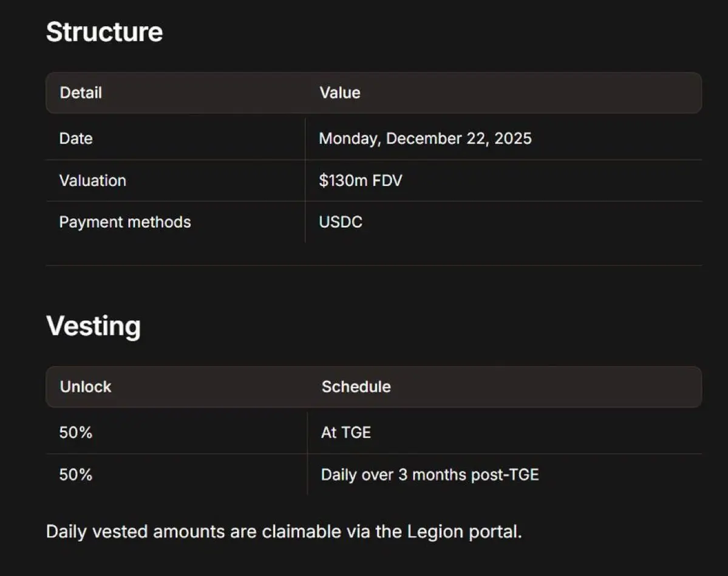728x576 pixels.
Task: Select the At TGE schedule cell
Action: pos(345,433)
